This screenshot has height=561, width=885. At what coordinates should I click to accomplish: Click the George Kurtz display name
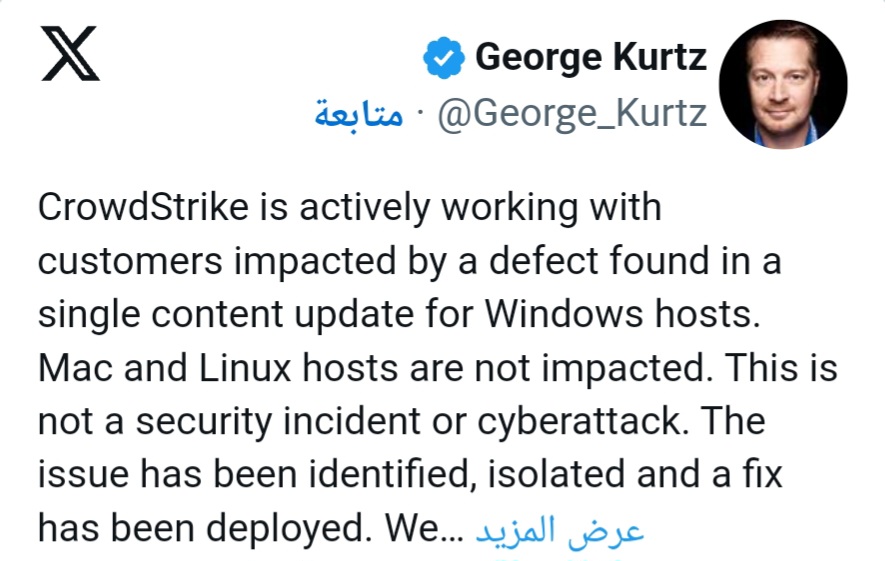tap(591, 56)
